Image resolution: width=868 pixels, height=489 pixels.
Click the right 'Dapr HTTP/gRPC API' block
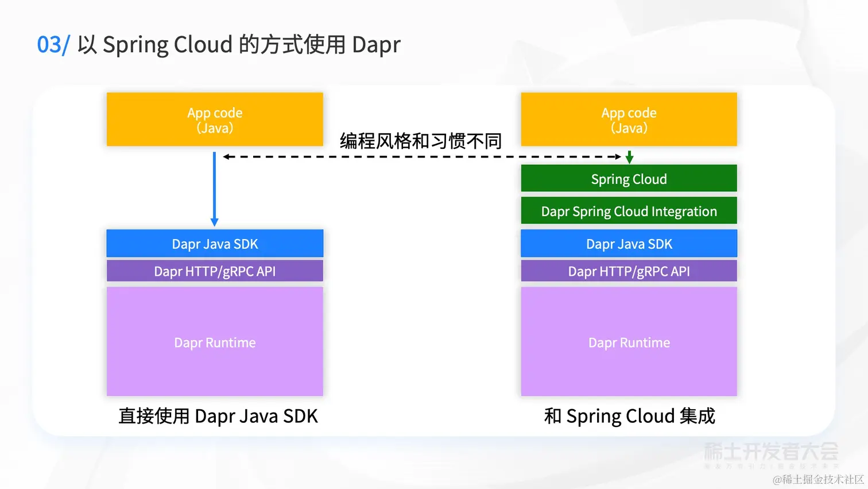[x=629, y=271]
